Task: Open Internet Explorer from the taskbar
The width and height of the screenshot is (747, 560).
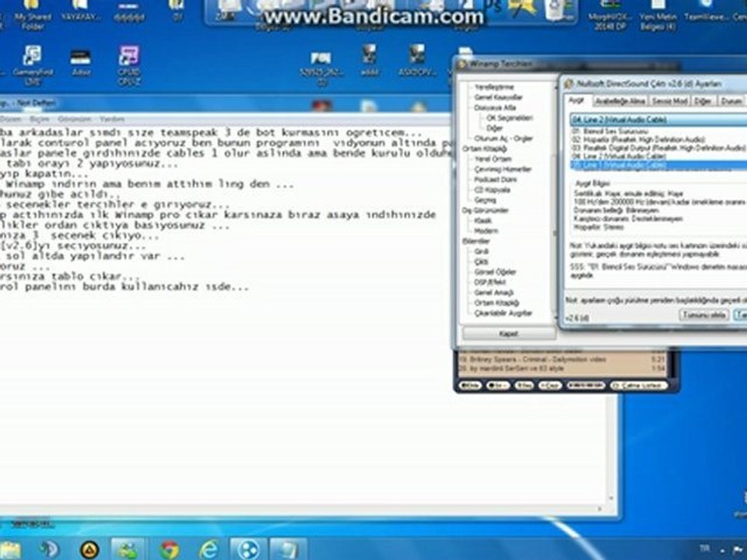Action: pyautogui.click(x=209, y=550)
